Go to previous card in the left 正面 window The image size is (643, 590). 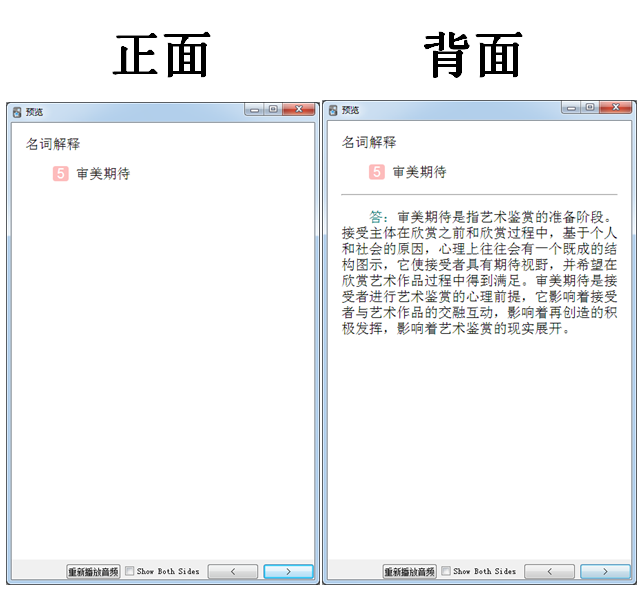click(233, 571)
